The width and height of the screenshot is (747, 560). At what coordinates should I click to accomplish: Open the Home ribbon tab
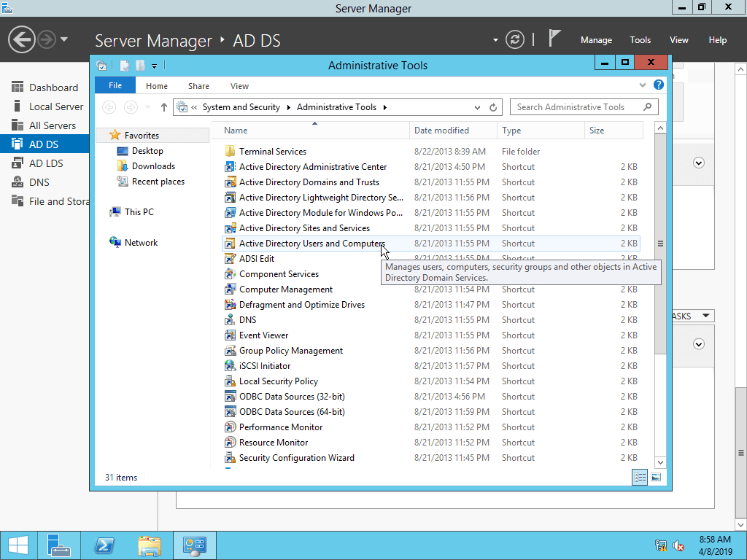[157, 86]
